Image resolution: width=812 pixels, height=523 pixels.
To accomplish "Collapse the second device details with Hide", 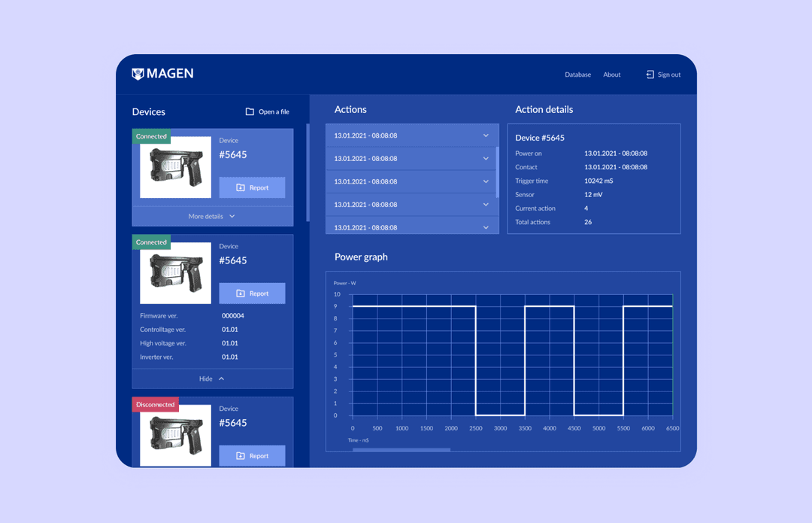I will (212, 379).
